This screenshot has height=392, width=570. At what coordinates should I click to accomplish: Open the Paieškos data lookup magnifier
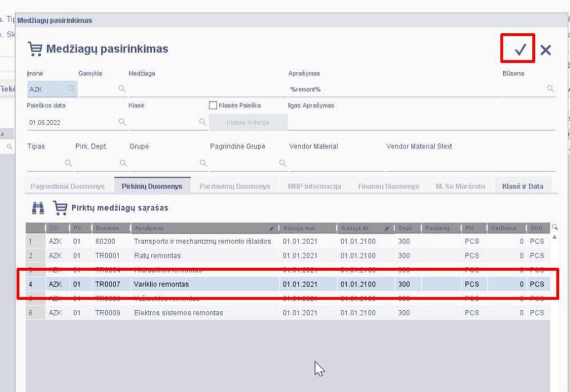(x=122, y=121)
